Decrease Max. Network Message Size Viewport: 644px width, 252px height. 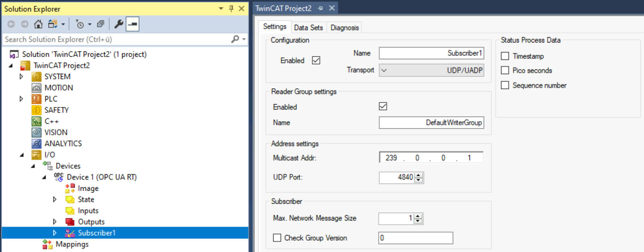point(418,221)
